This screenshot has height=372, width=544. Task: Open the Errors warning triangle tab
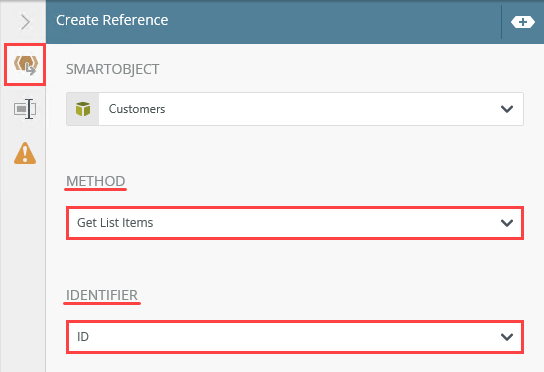(x=25, y=153)
